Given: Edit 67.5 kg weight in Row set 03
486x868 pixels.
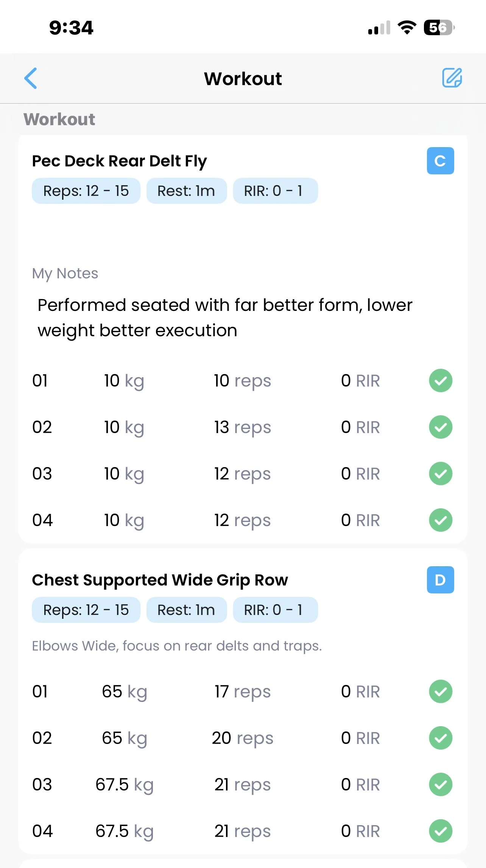Looking at the screenshot, I should point(124,785).
